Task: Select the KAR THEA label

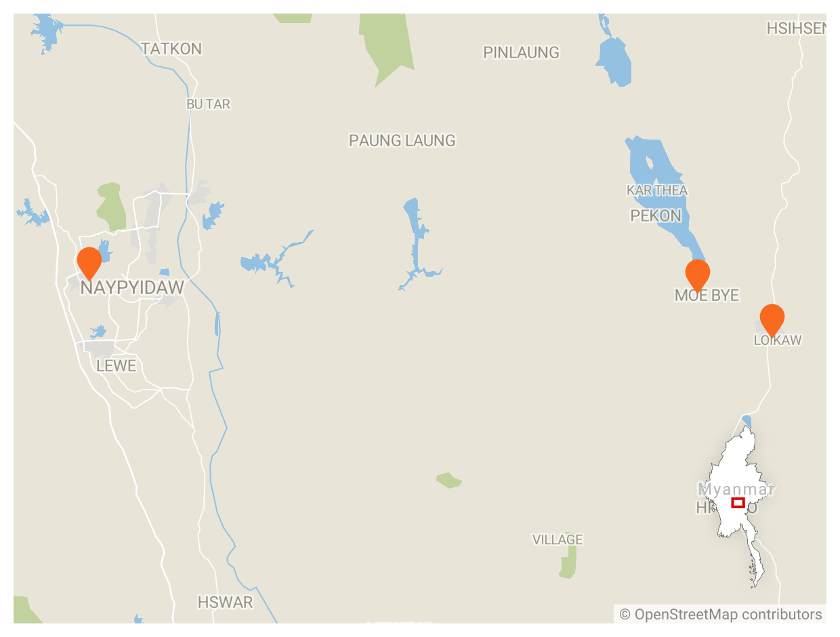Action: (x=657, y=190)
